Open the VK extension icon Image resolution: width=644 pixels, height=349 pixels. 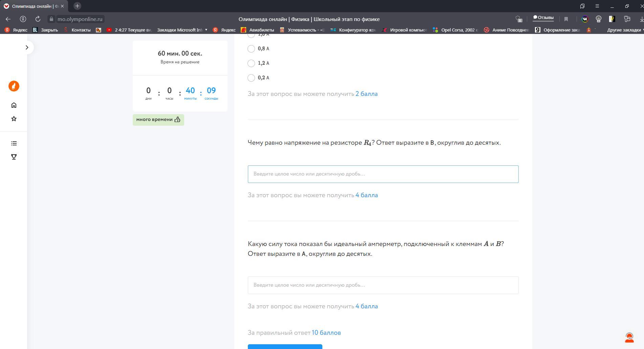click(x=585, y=19)
